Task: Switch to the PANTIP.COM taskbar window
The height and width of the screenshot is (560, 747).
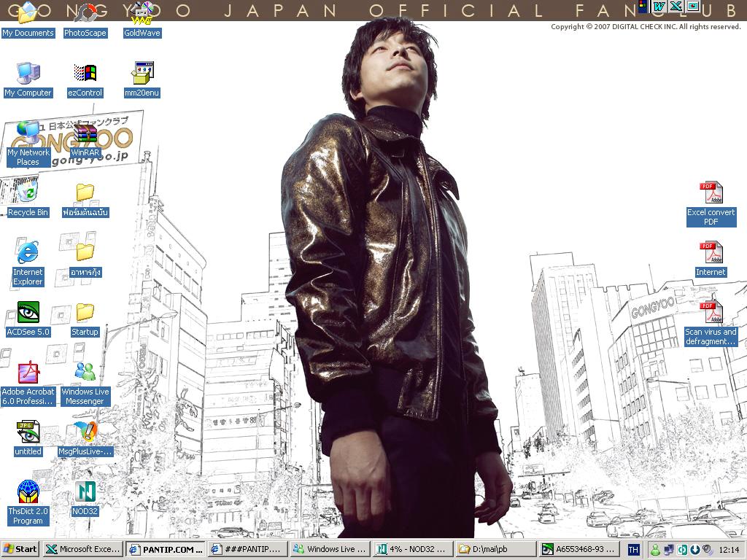Action: pyautogui.click(x=166, y=549)
